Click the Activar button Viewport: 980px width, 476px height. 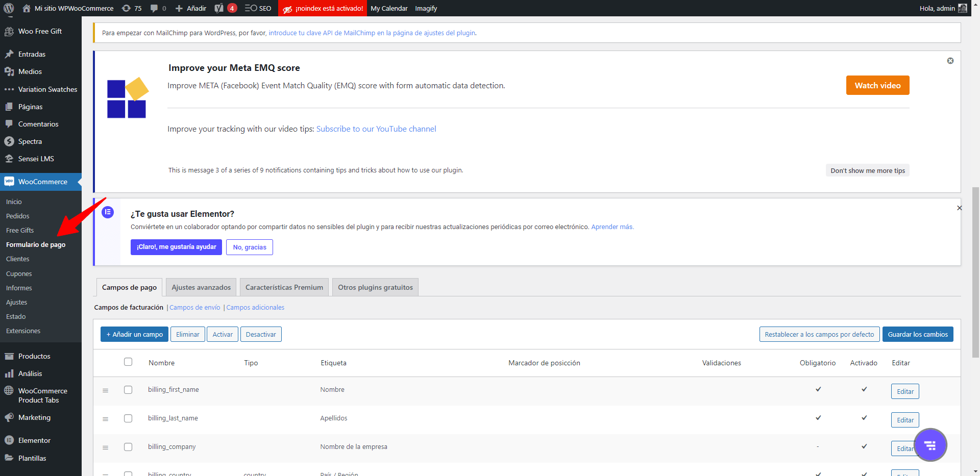click(x=223, y=334)
